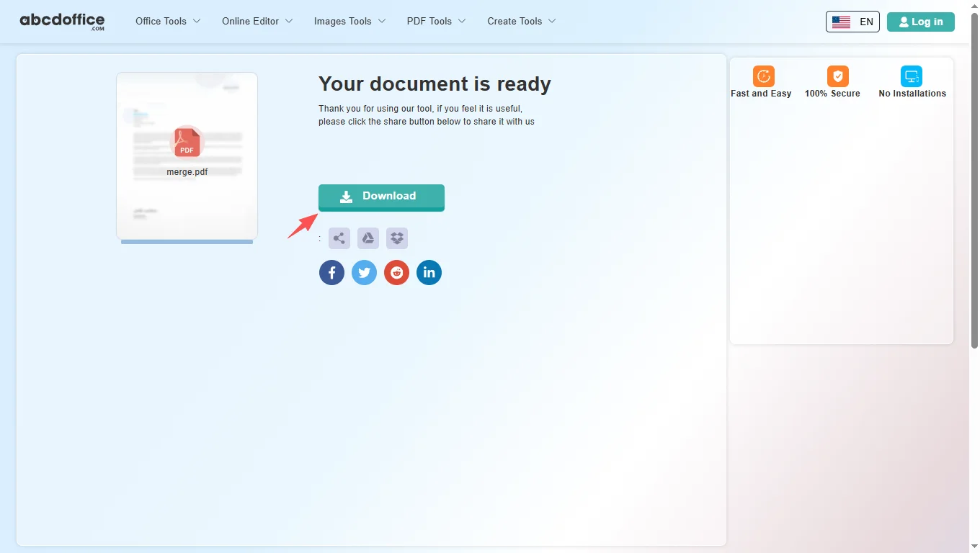Click the merge.pdf preview thumbnail

(187, 156)
